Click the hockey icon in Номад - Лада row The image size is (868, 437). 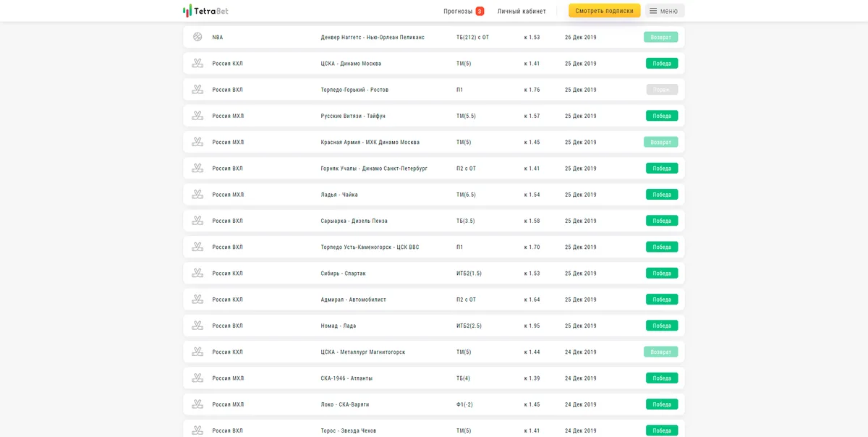coord(197,326)
